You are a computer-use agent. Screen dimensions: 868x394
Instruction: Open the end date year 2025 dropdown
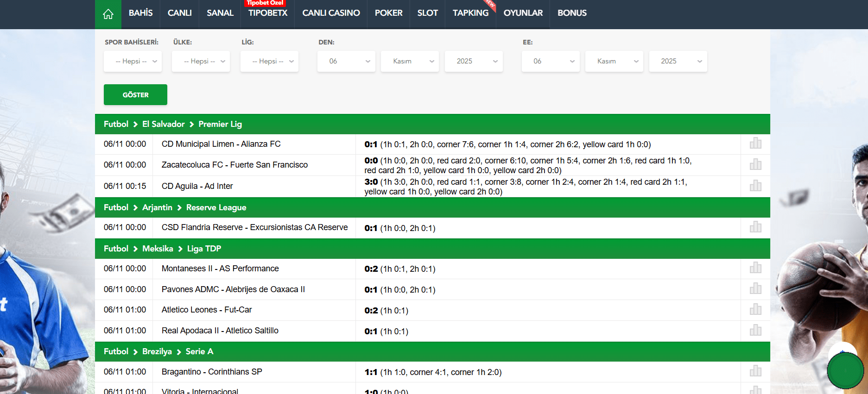click(x=678, y=61)
